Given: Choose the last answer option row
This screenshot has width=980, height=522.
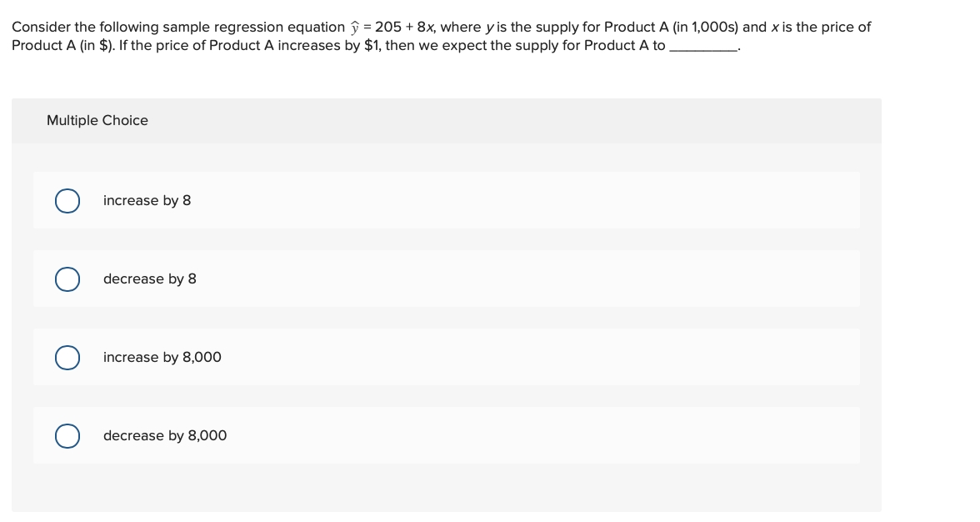Looking at the screenshot, I should pyautogui.click(x=446, y=435).
